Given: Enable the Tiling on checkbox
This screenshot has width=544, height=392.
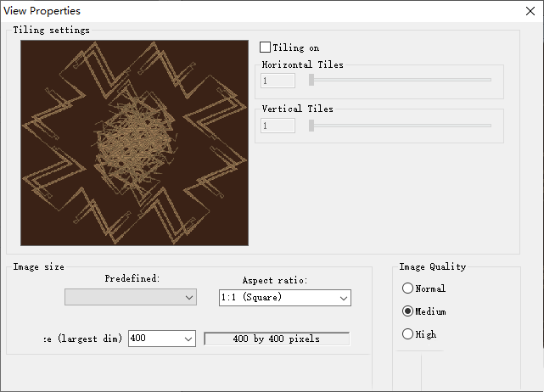Looking at the screenshot, I should point(266,48).
